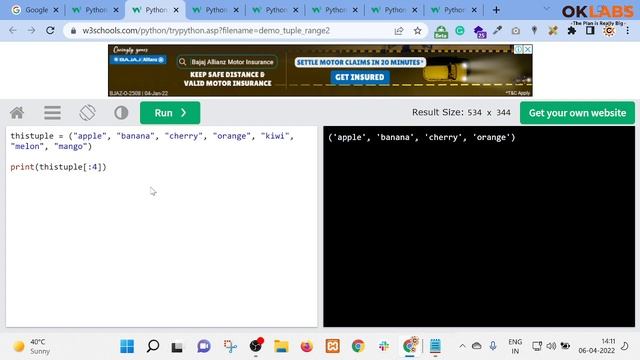Run the Python code
640x360 pixels.
(x=170, y=113)
